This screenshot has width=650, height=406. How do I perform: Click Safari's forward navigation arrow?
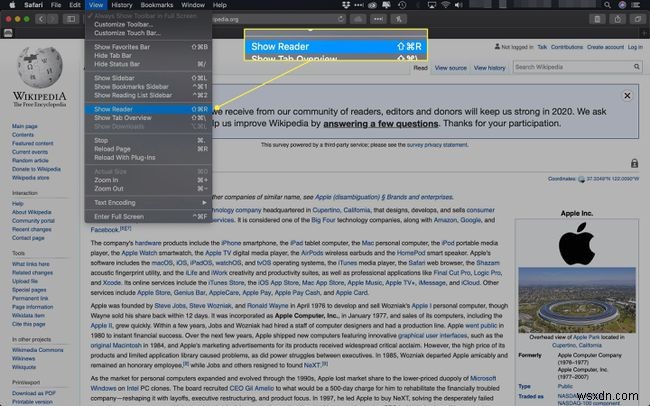point(52,19)
